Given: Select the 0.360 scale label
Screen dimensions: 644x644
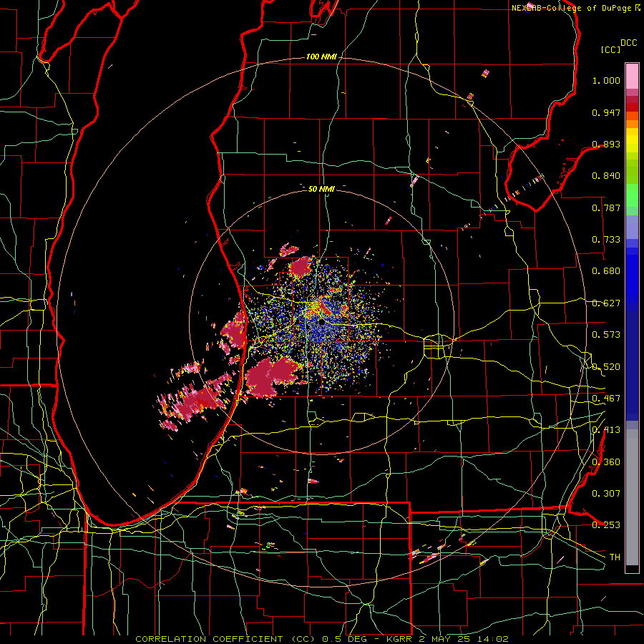Looking at the screenshot, I should [x=606, y=462].
